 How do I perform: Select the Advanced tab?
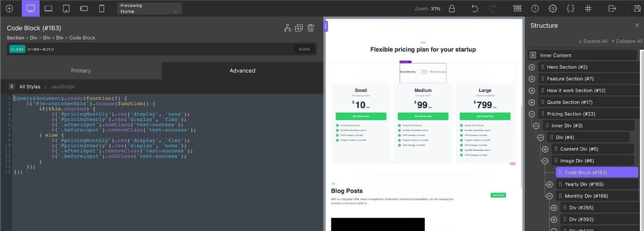(x=242, y=71)
